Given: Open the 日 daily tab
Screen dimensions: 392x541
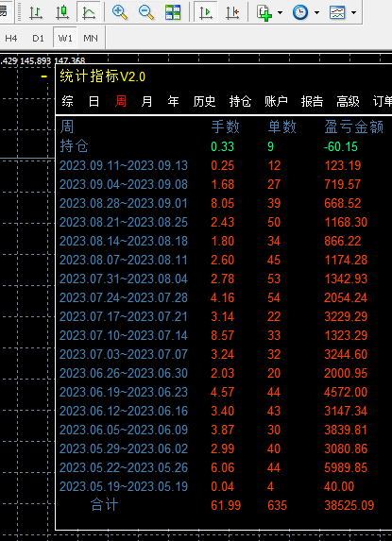Looking at the screenshot, I should (x=94, y=101).
